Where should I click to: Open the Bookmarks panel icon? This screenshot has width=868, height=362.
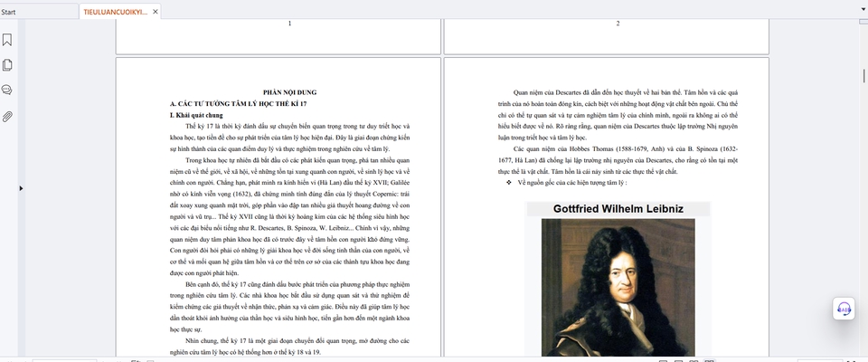click(7, 40)
